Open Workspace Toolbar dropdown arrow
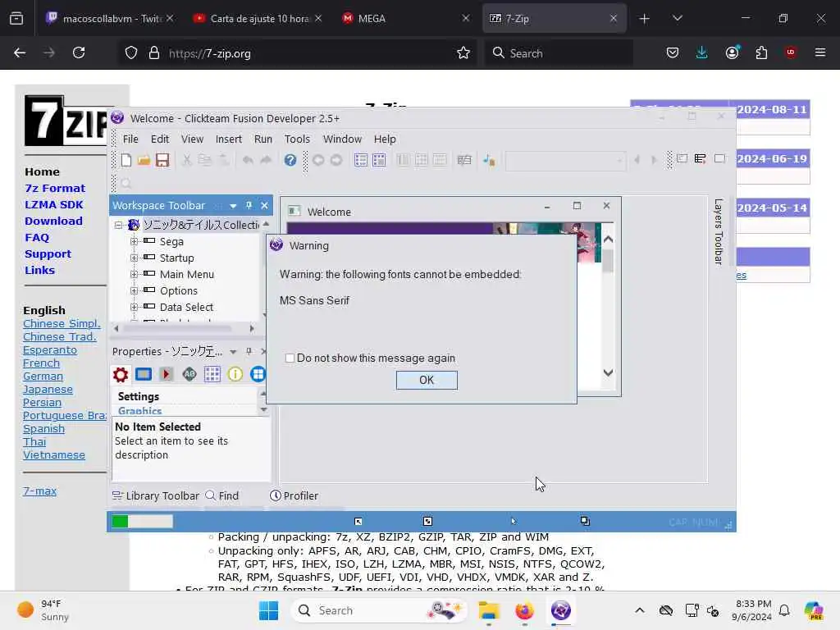Screen dimensions: 840x630 233,206
